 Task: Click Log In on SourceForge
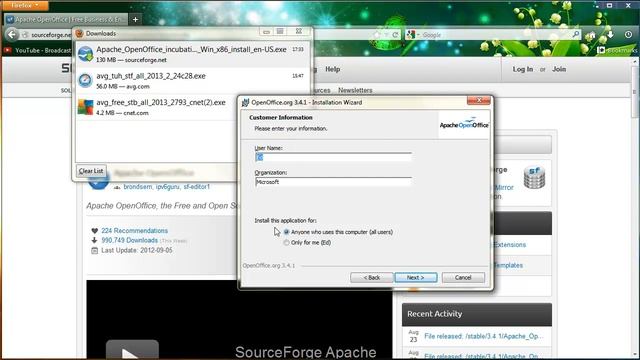(x=522, y=69)
